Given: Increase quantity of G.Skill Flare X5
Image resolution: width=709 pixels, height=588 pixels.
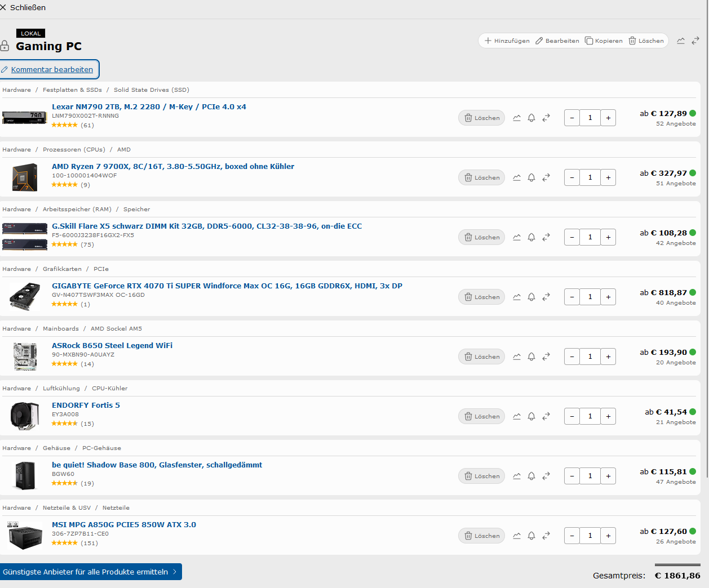Looking at the screenshot, I should coord(608,237).
